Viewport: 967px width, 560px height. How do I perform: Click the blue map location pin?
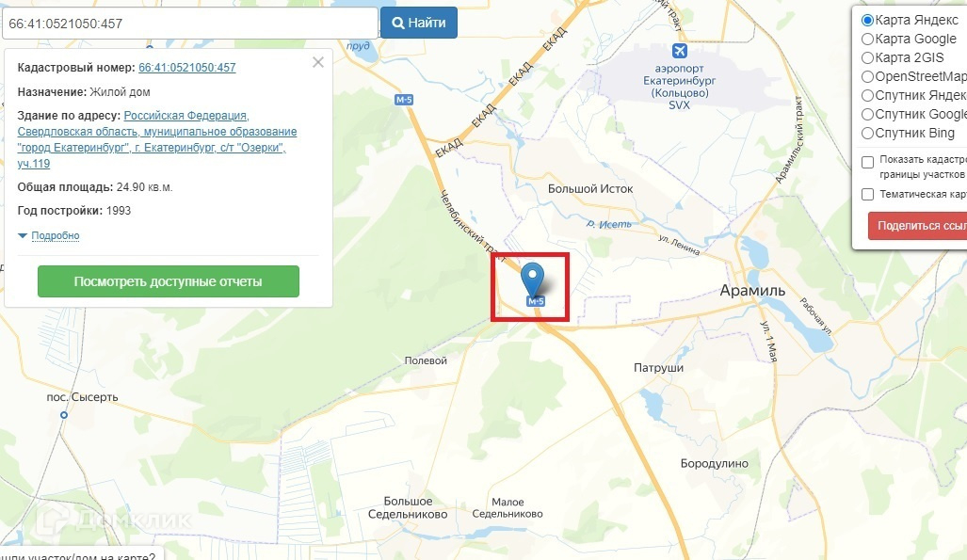(532, 280)
